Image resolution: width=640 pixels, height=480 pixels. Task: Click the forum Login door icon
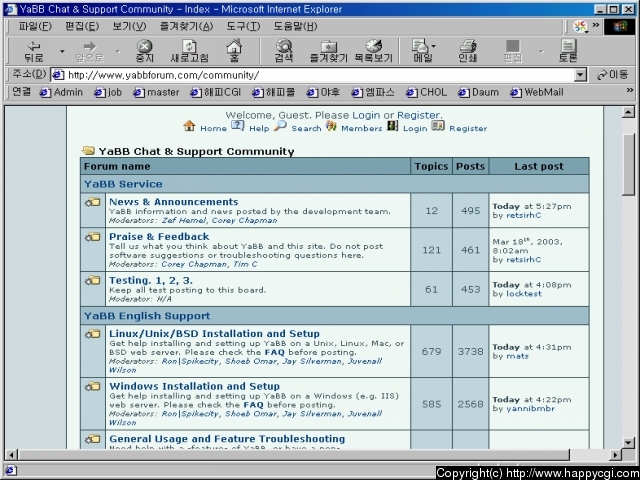click(x=393, y=126)
